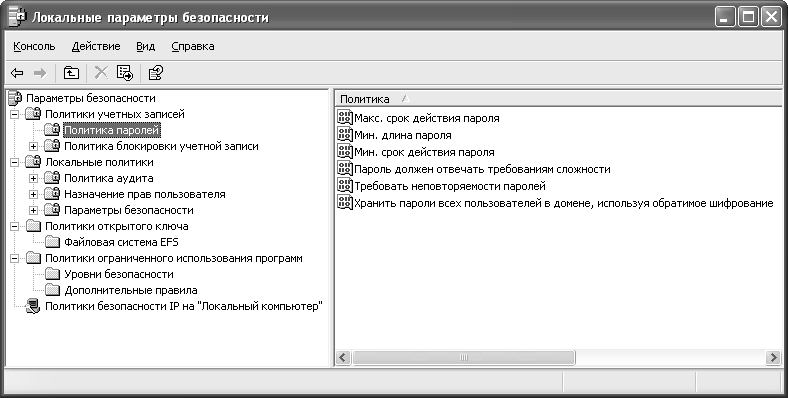Click policy icon of Хранить пароли всех пользователей
This screenshot has height=398, width=788.
point(345,203)
